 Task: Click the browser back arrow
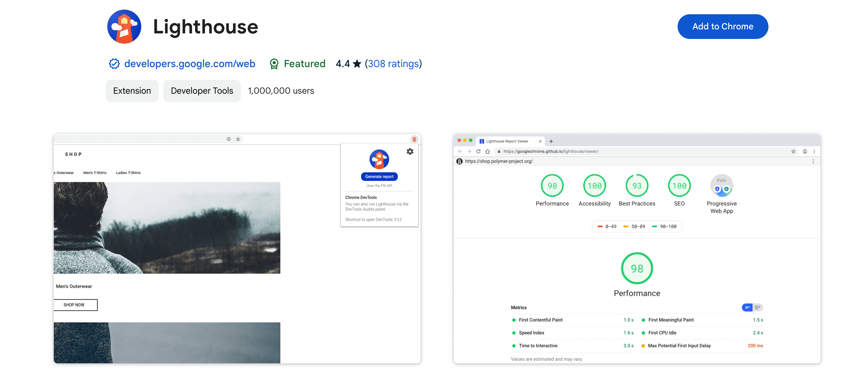point(460,151)
